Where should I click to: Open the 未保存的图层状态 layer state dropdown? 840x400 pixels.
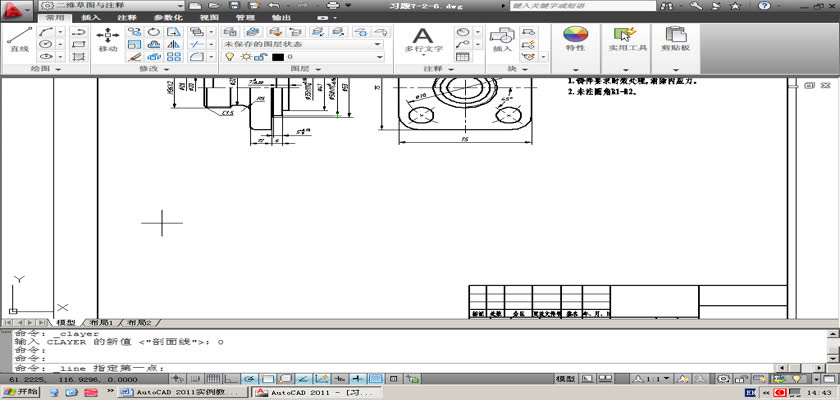coord(302,44)
